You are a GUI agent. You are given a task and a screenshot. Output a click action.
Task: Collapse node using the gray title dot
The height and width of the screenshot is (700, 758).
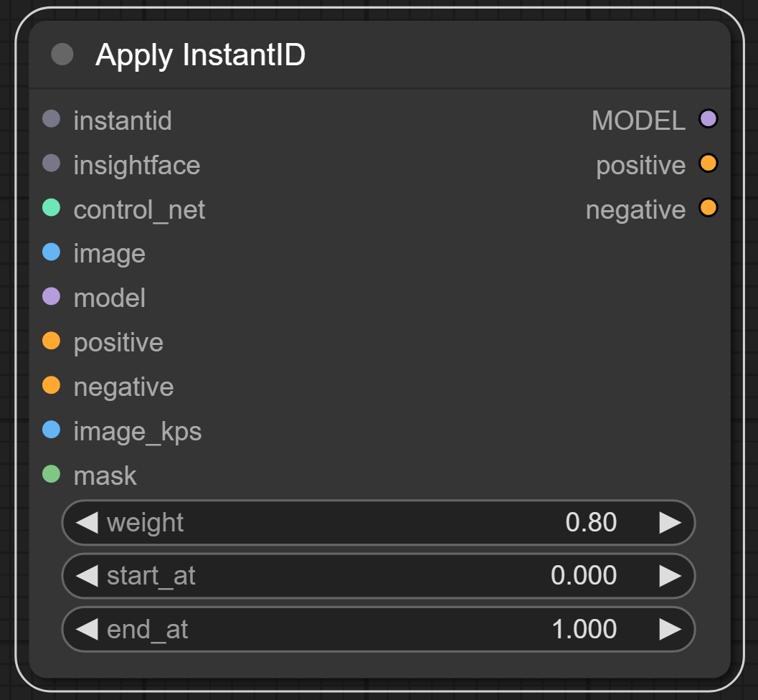pos(62,55)
